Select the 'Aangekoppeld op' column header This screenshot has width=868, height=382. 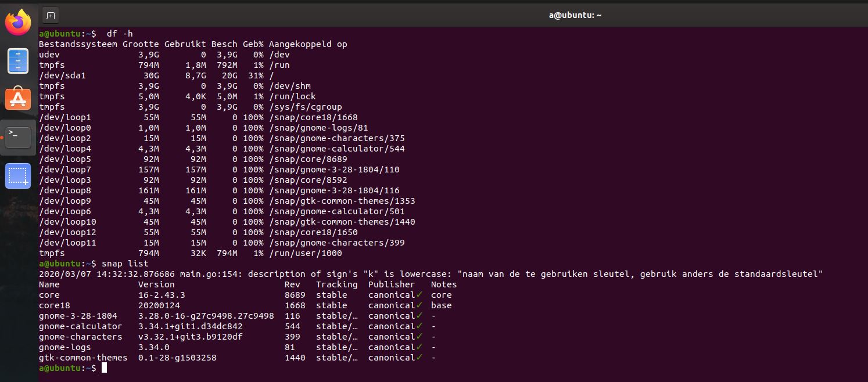[308, 44]
